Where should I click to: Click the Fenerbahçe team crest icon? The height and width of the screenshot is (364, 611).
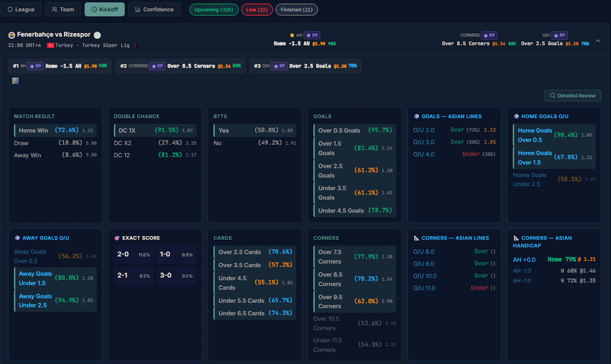(12, 35)
